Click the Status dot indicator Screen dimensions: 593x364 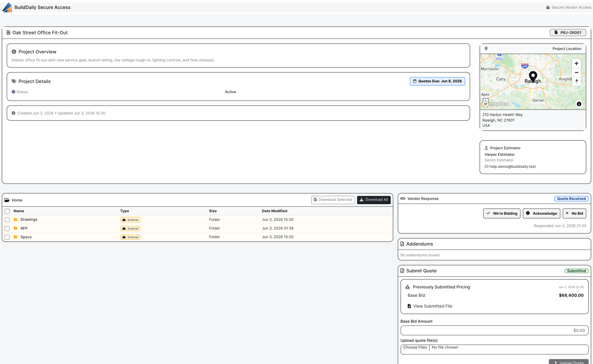[13, 92]
